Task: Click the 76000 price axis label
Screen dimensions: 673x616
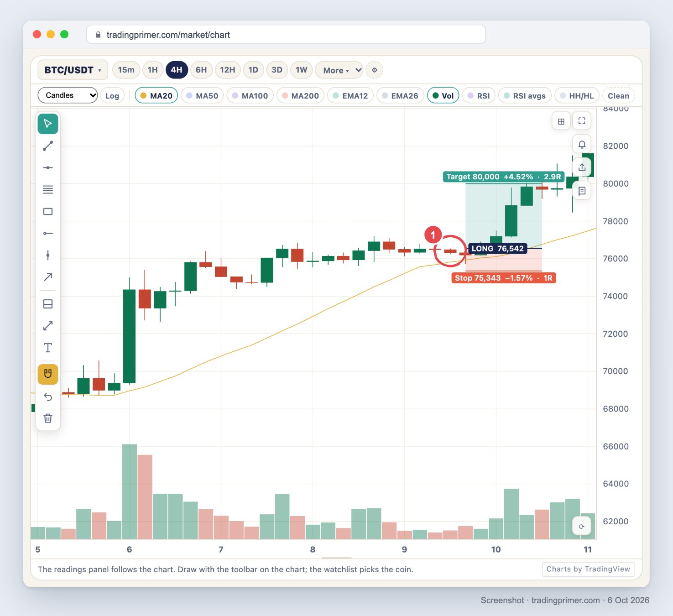Action: click(616, 258)
